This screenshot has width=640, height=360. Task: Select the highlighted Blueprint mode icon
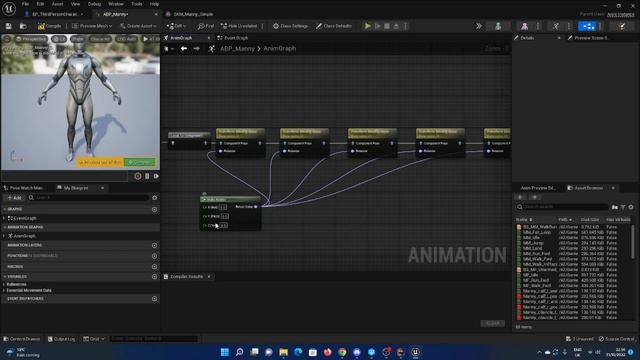(587, 26)
